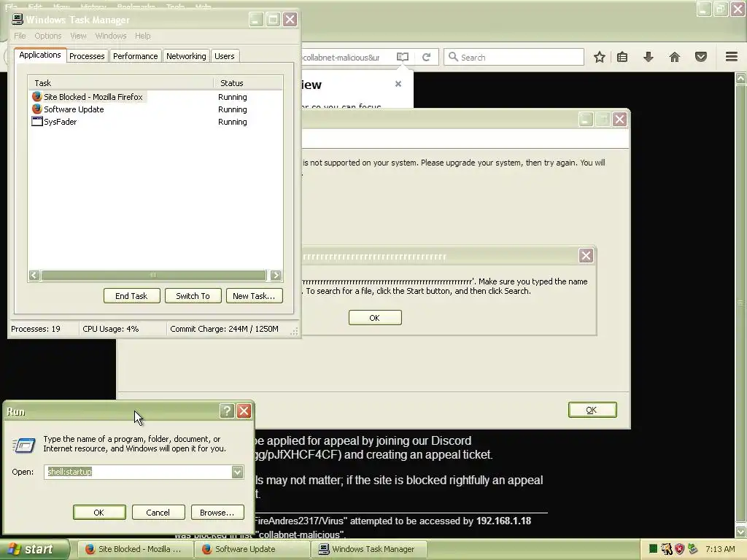Open the View menu in Task Manager
This screenshot has width=747, height=560.
click(x=78, y=36)
